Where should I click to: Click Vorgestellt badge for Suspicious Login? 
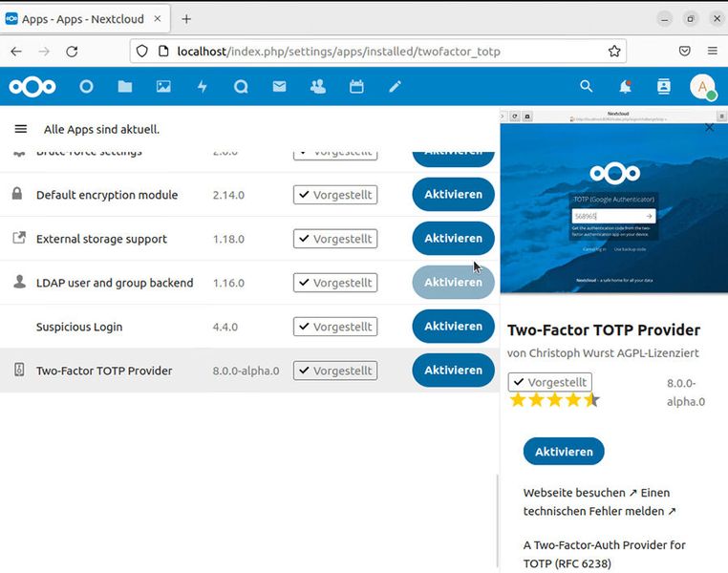coord(335,327)
